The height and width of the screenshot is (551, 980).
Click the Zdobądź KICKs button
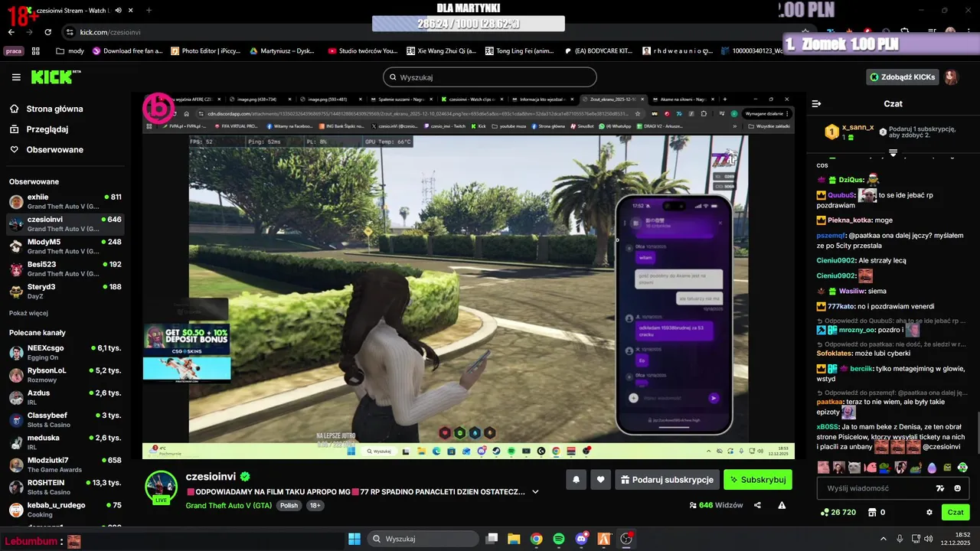pos(903,77)
